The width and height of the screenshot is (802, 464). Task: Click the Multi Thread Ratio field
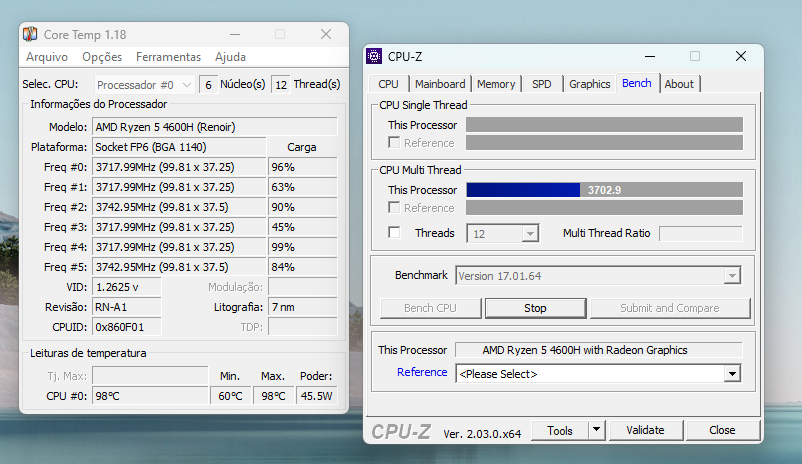(x=700, y=233)
